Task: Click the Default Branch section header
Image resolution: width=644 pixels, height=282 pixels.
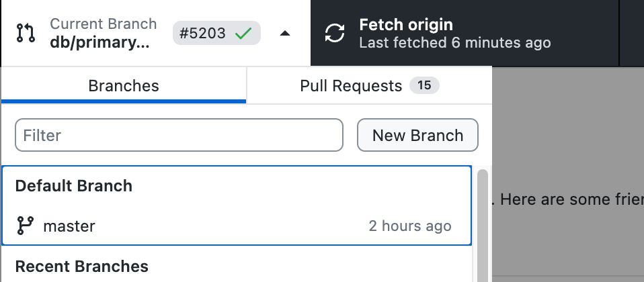Action: coord(74,186)
